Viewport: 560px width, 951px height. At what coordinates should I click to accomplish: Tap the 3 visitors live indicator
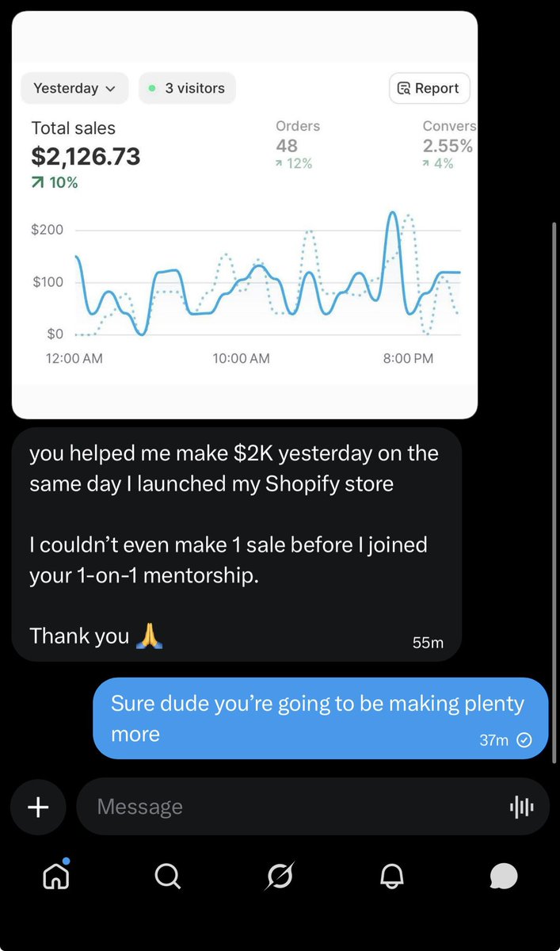coord(187,88)
